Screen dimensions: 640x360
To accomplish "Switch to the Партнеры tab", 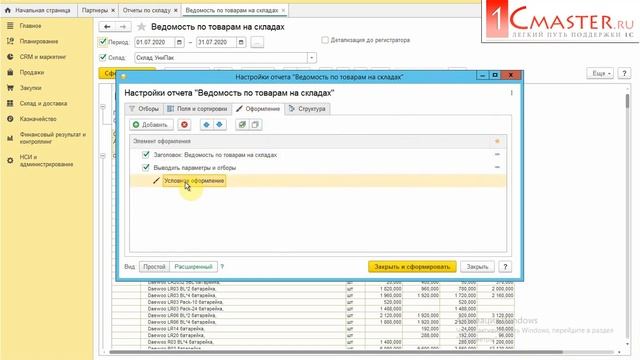I will pyautogui.click(x=95, y=10).
